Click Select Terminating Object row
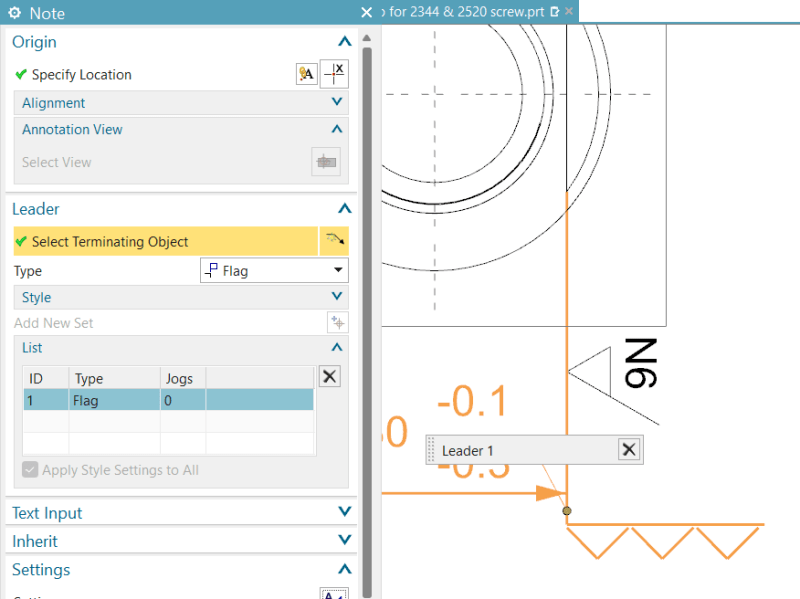 [x=165, y=241]
